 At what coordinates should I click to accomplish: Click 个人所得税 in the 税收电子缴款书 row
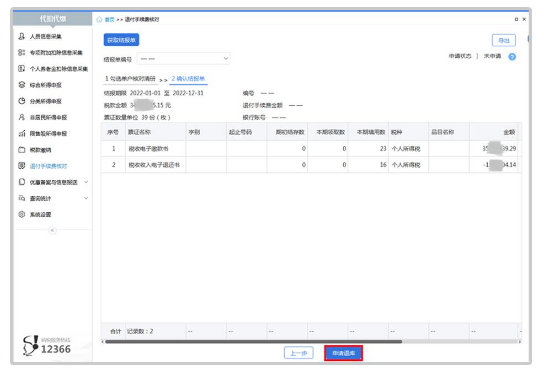pyautogui.click(x=406, y=149)
